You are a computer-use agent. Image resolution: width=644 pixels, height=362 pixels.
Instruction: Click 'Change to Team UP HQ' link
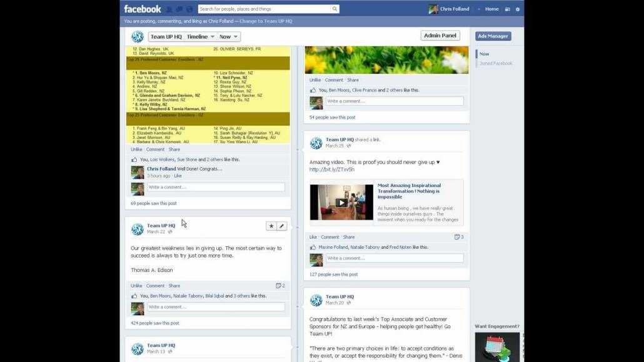pyautogui.click(x=266, y=21)
